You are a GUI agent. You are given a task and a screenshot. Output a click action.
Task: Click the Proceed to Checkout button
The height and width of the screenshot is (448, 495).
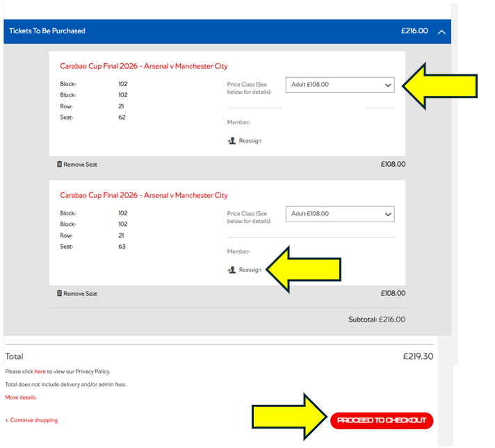coord(382,420)
